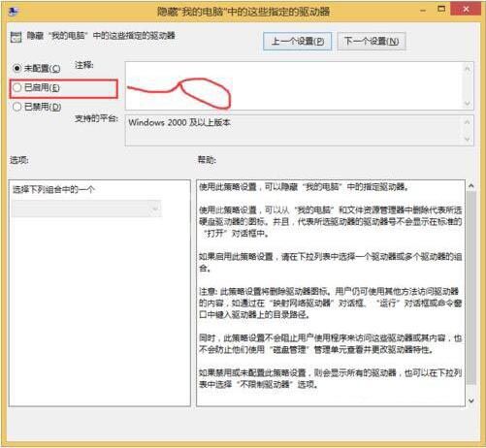Click the down arrow of comment box scrollbar
This screenshot has width=486, height=448.
click(468, 104)
